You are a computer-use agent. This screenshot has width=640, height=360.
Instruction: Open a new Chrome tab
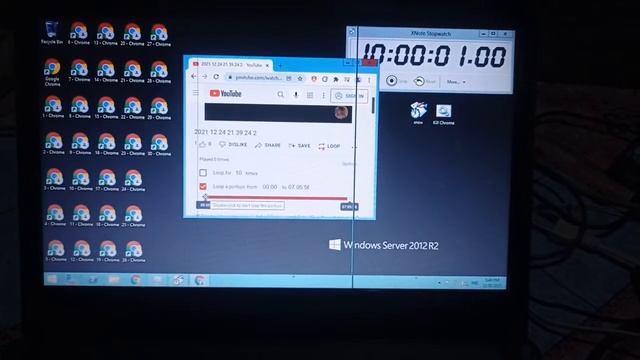point(280,65)
